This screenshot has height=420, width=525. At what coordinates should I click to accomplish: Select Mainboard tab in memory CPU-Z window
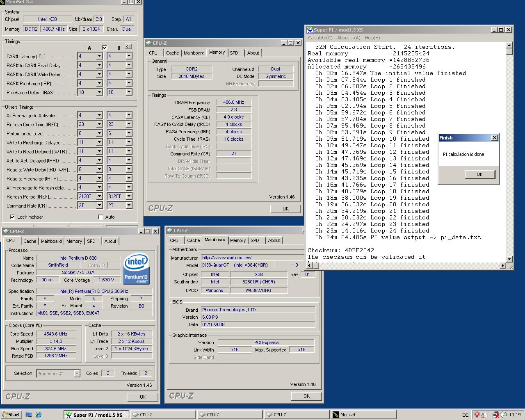tap(194, 53)
